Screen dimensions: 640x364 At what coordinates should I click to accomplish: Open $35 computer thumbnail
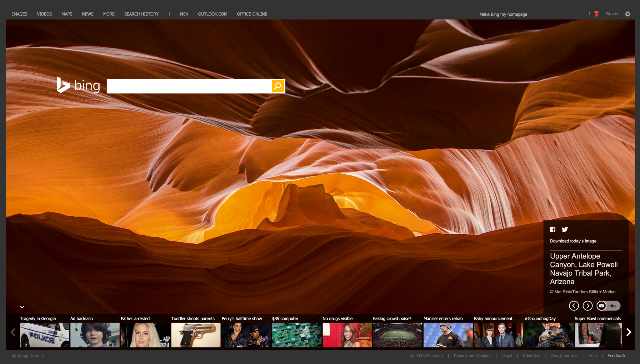[x=297, y=335]
